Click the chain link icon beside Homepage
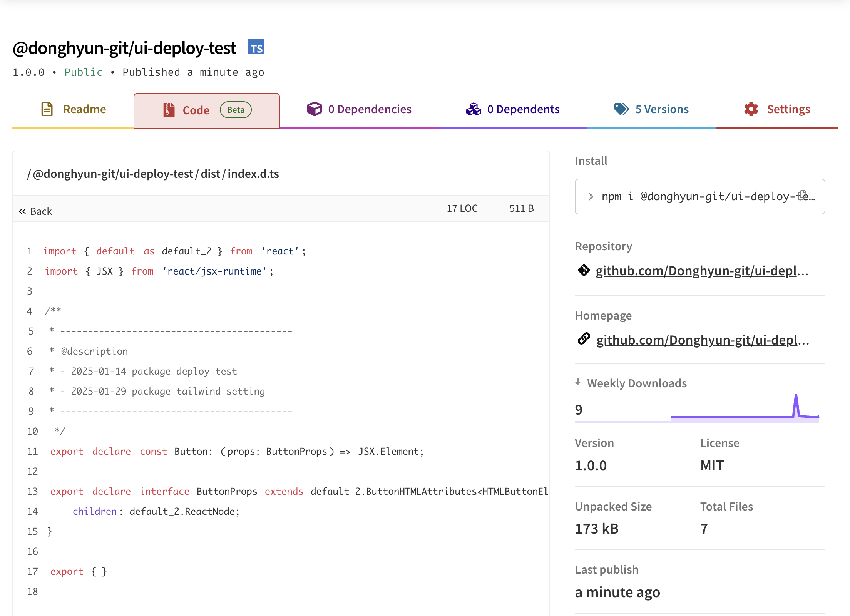Image resolution: width=850 pixels, height=616 pixels. pyautogui.click(x=584, y=340)
